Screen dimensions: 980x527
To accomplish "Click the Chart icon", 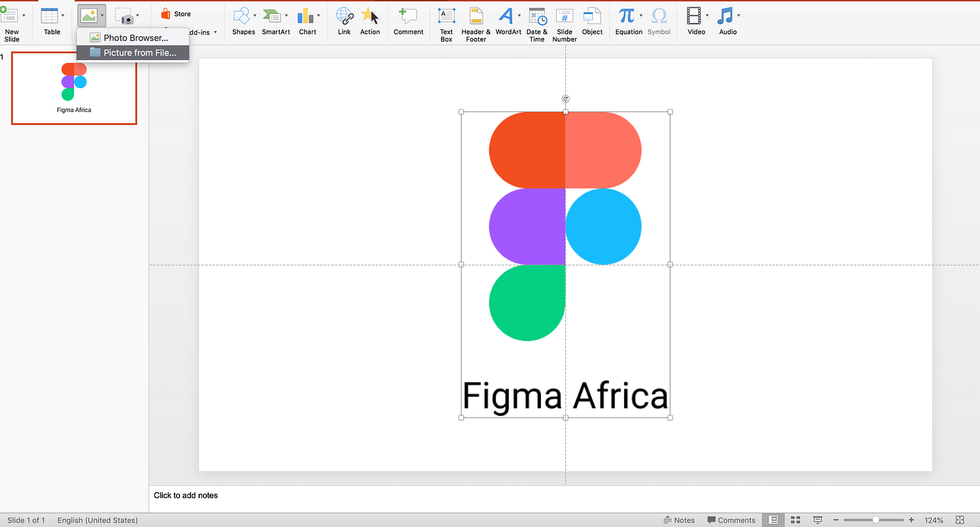I will [306, 15].
